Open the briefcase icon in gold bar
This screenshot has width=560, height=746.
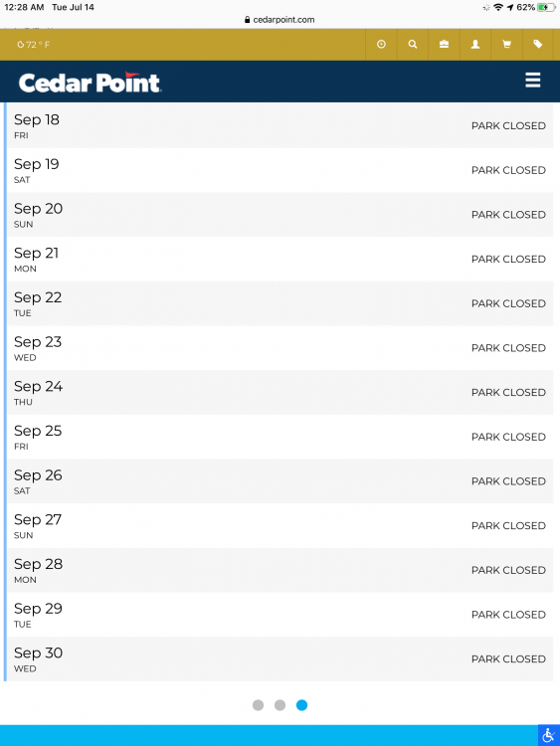444,44
